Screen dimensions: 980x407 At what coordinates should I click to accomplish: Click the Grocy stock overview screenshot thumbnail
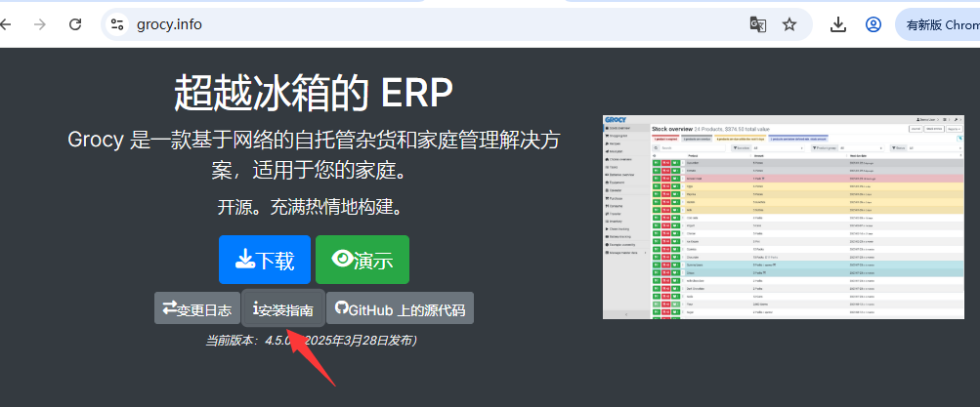[784, 217]
